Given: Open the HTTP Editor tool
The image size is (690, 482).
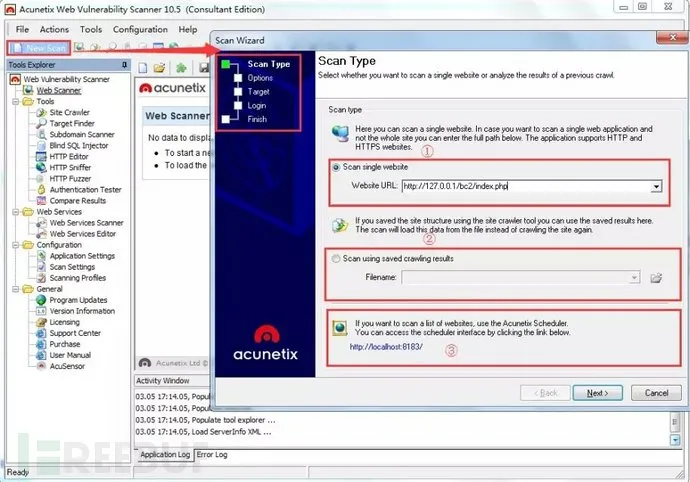Looking at the screenshot, I should pos(69,156).
